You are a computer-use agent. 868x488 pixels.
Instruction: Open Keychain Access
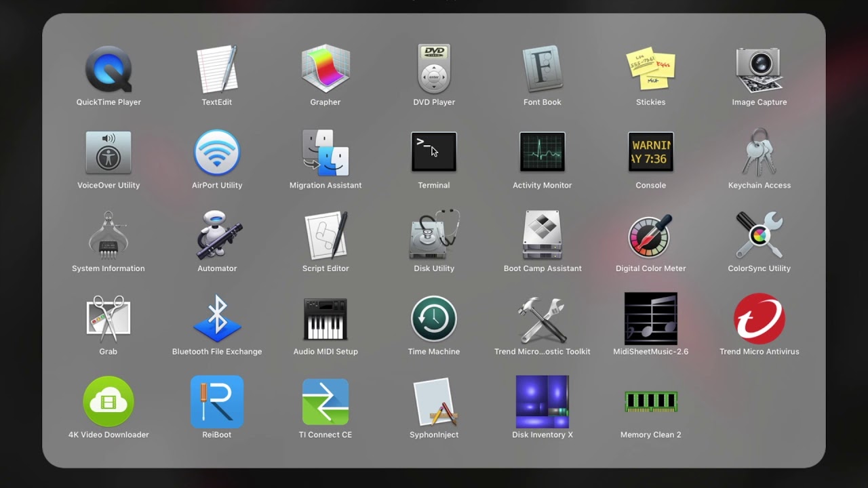759,152
